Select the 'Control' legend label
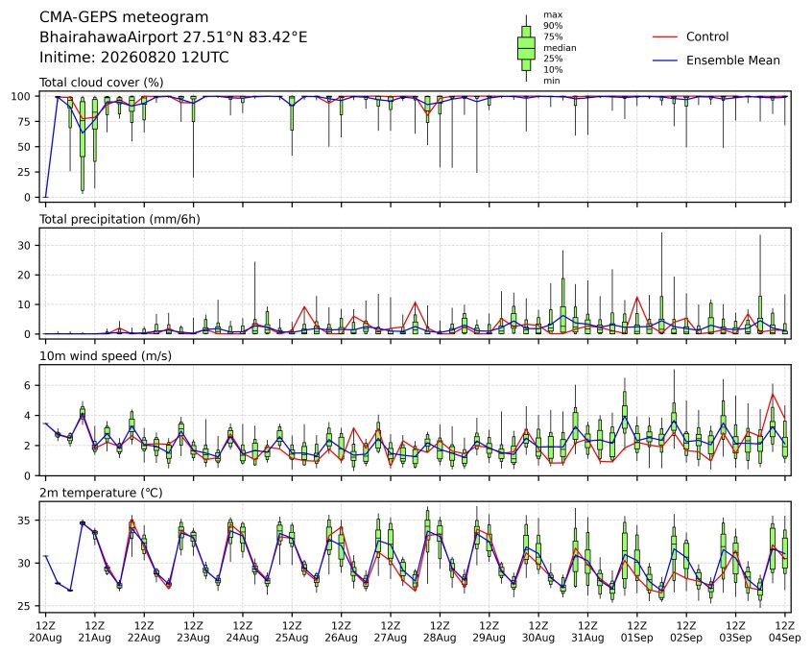 pyautogui.click(x=706, y=36)
